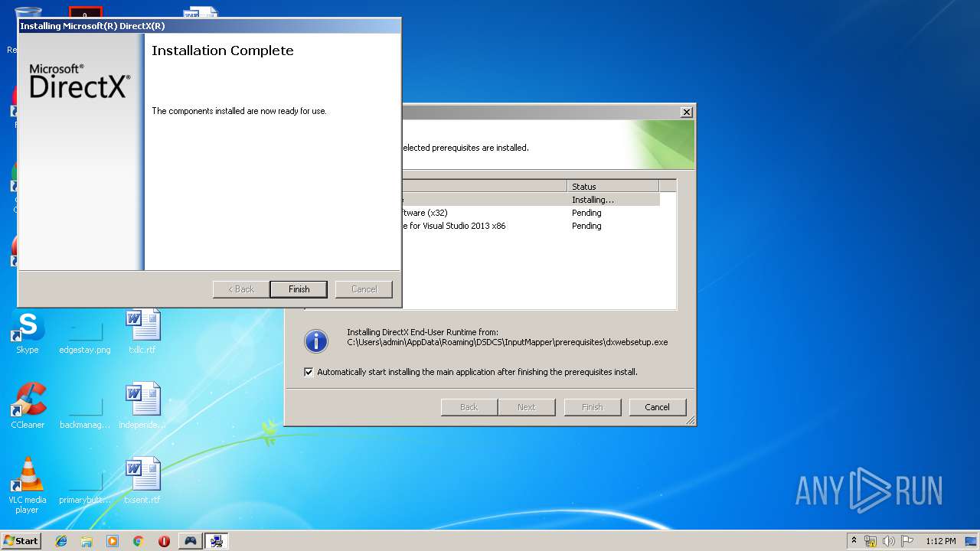The width and height of the screenshot is (980, 551).
Task: Click the dxwebsetup.exe install path text
Action: [507, 342]
